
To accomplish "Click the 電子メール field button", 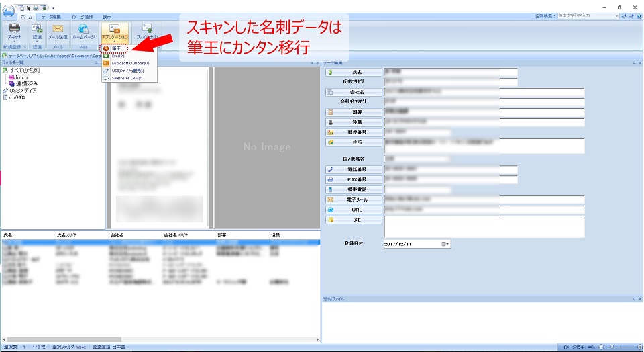I will tap(354, 200).
